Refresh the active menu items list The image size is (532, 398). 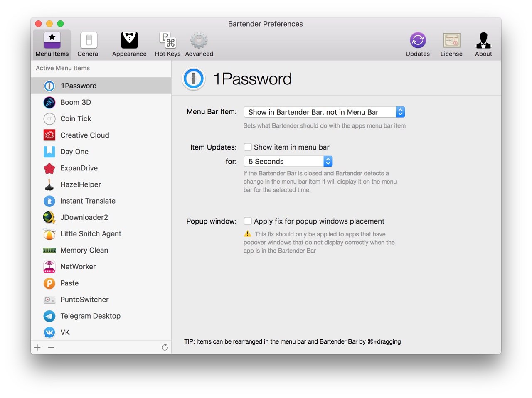click(x=165, y=347)
